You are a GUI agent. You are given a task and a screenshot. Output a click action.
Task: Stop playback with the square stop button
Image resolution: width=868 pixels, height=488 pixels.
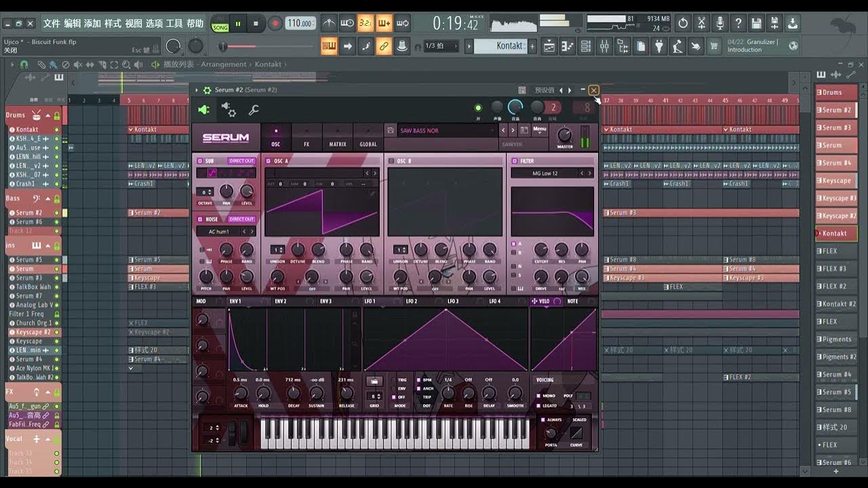click(256, 24)
